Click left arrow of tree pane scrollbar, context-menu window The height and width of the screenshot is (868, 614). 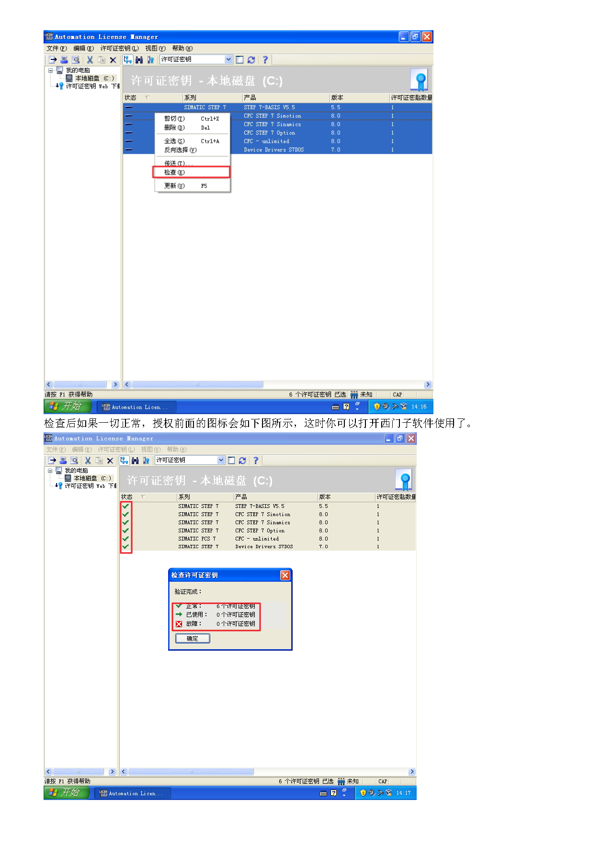pos(49,384)
